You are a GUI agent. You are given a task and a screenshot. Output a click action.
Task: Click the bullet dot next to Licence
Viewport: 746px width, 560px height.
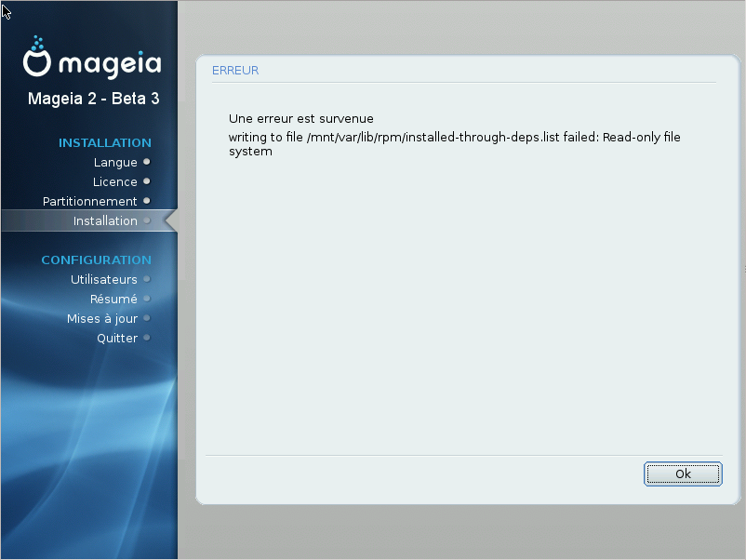(x=147, y=181)
